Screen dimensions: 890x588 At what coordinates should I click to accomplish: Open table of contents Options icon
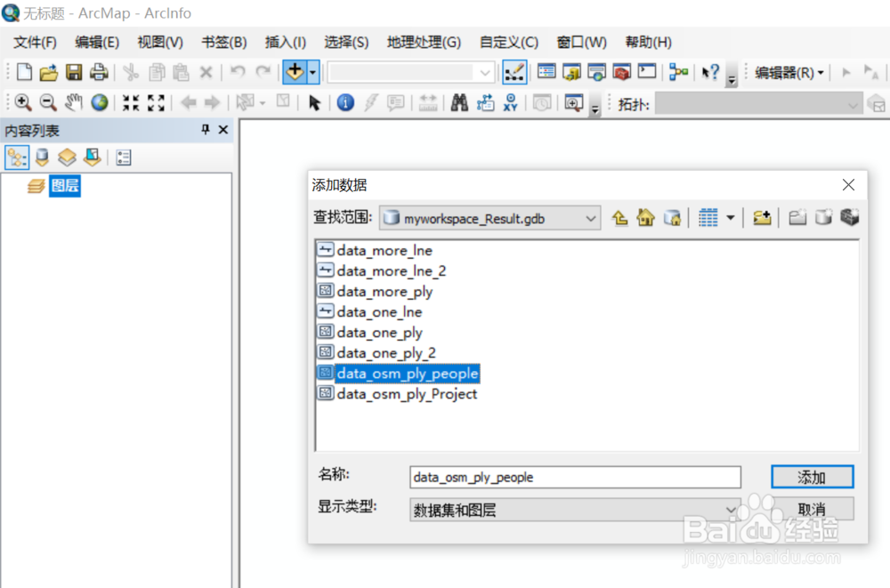[123, 157]
